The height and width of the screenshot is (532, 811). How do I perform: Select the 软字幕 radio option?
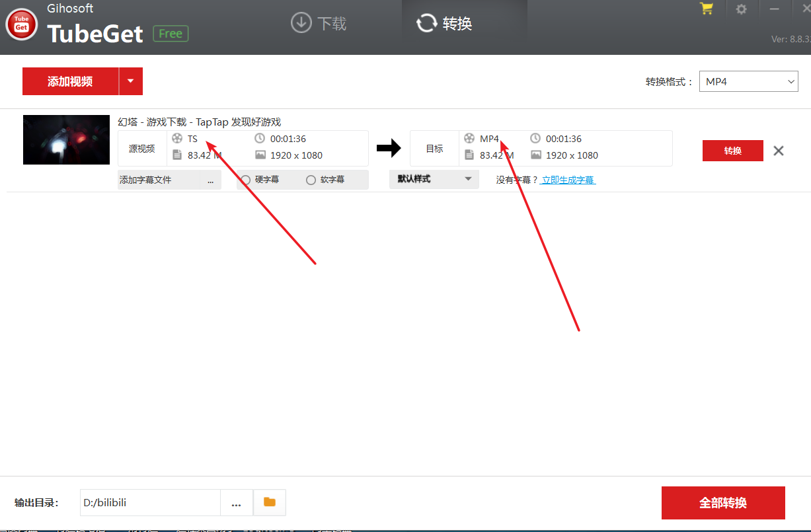tap(311, 180)
